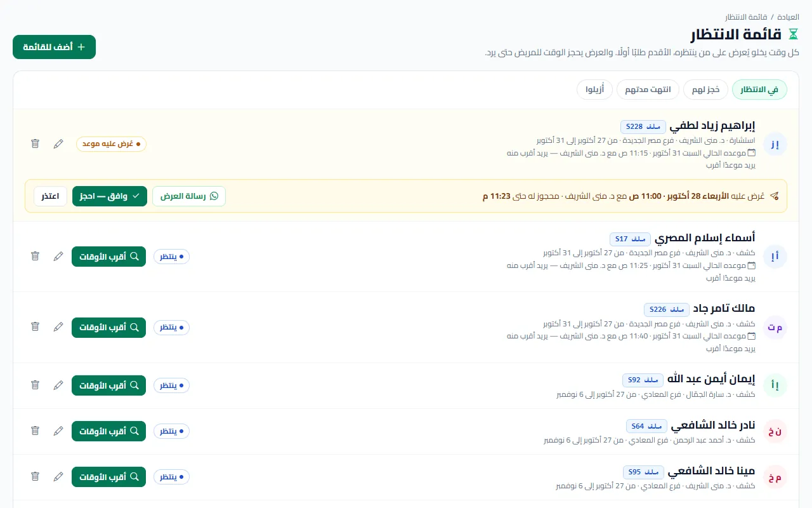Click أقرب الأوقات for نادر خالد الشافعي
Image resolution: width=812 pixels, height=508 pixels.
[x=108, y=431]
